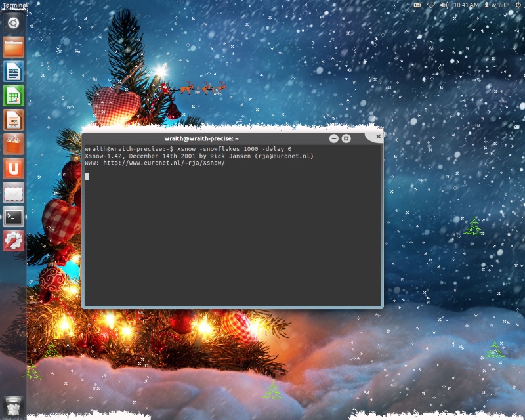Open the wraith user menu
The width and height of the screenshot is (525, 420).
click(497, 5)
